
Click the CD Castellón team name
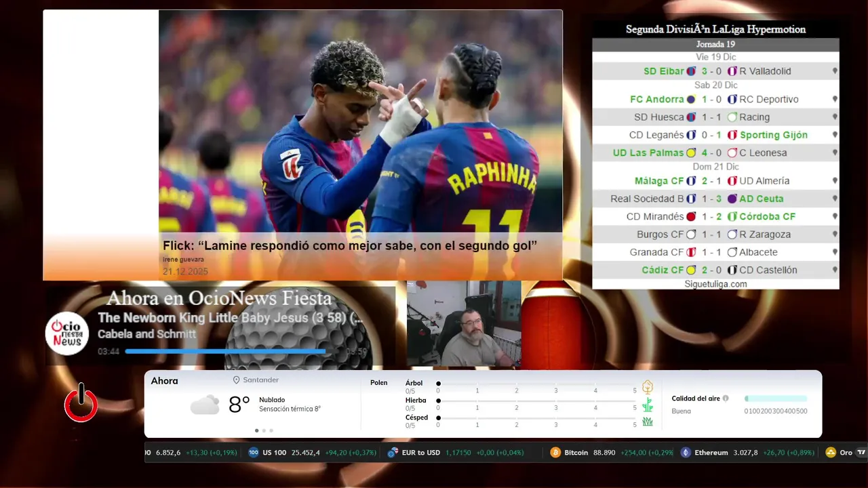point(768,270)
